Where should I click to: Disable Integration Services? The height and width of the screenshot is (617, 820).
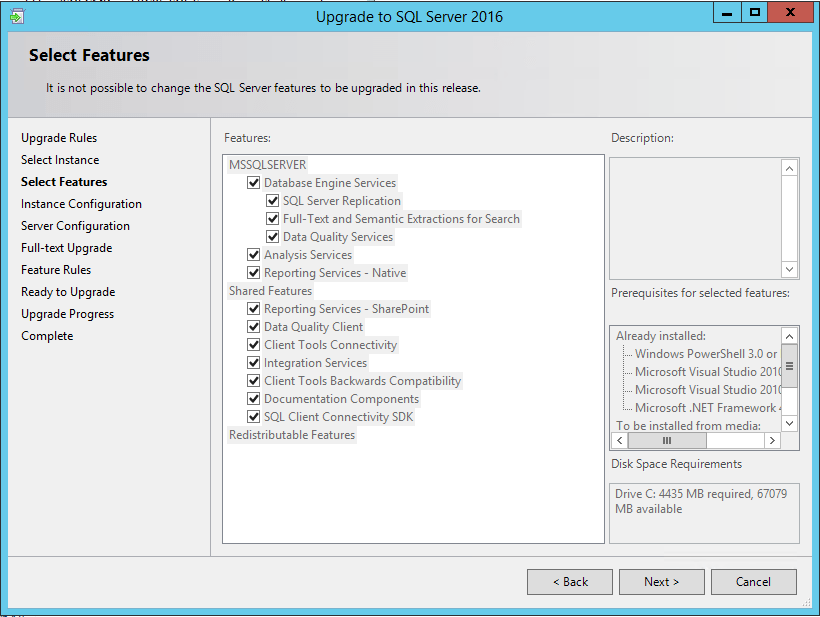(254, 362)
